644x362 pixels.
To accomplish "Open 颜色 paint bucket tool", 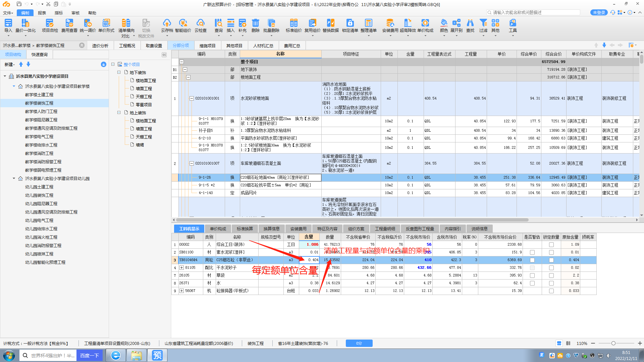I will [444, 25].
